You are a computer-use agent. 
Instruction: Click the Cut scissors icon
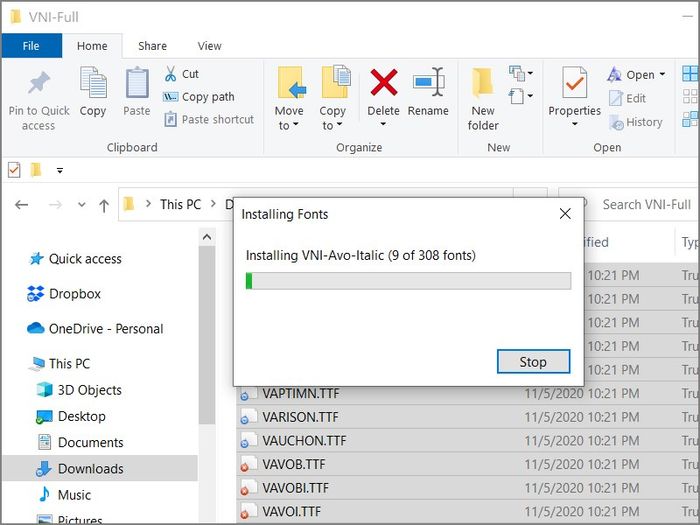tap(170, 74)
